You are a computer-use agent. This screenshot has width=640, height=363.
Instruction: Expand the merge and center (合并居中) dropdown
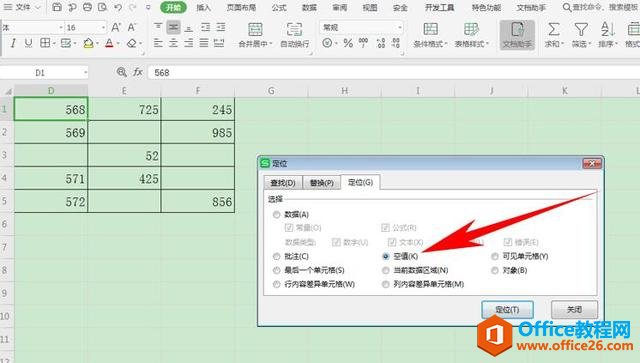[x=271, y=43]
